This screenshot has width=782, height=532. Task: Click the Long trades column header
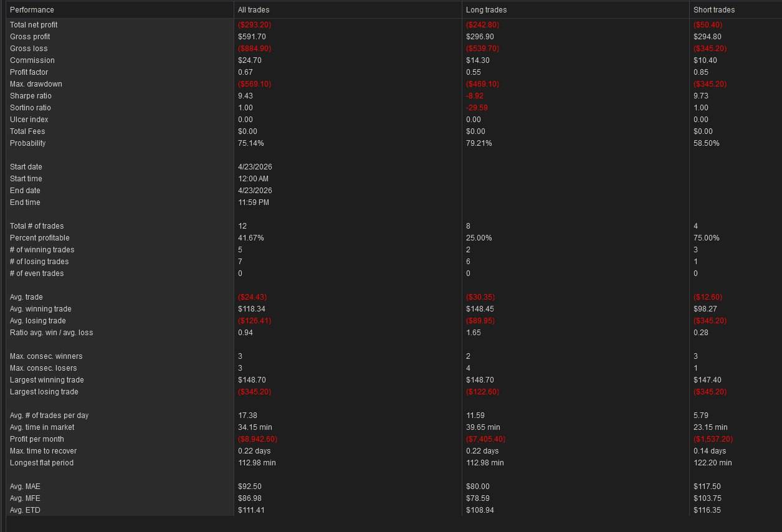486,10
